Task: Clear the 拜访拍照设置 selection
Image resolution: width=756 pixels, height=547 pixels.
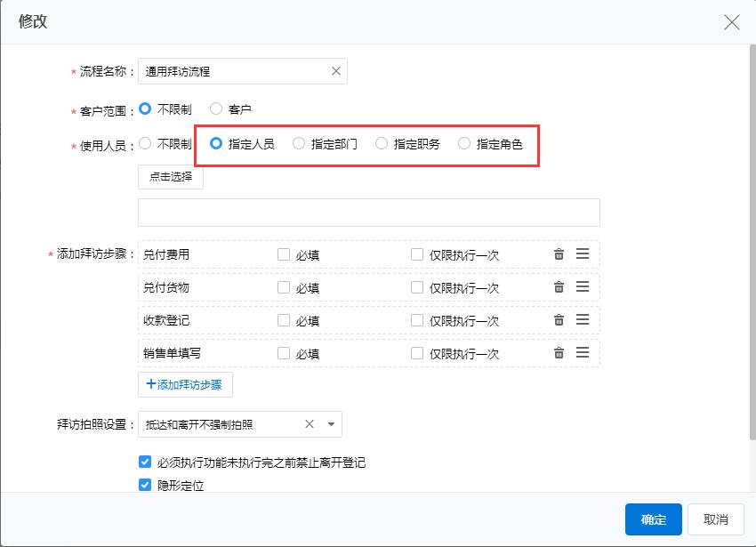Action: pyautogui.click(x=310, y=424)
